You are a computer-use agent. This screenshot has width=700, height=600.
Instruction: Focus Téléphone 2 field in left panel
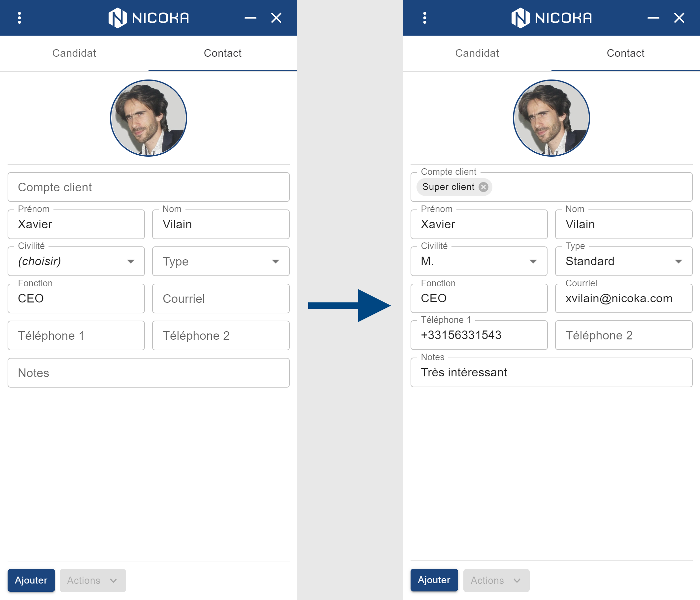tap(221, 335)
